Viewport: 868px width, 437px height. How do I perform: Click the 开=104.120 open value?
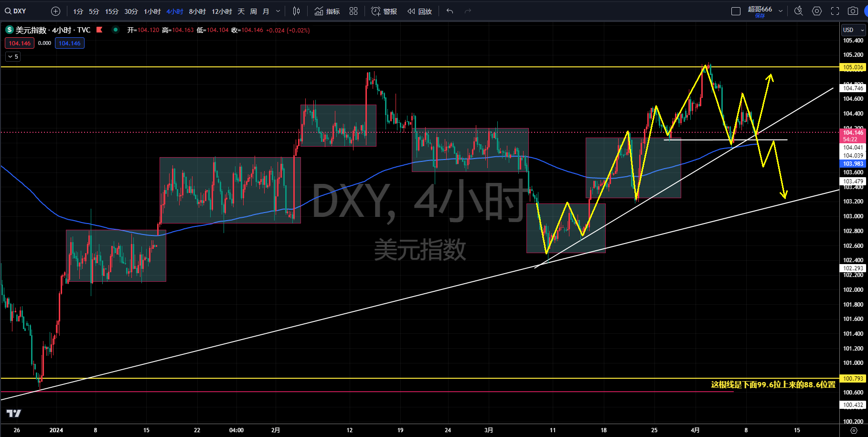tap(143, 30)
